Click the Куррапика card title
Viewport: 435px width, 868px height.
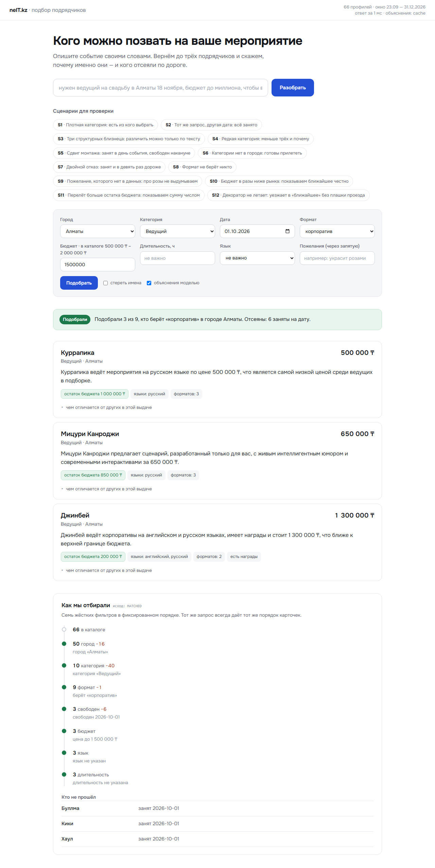coord(77,353)
